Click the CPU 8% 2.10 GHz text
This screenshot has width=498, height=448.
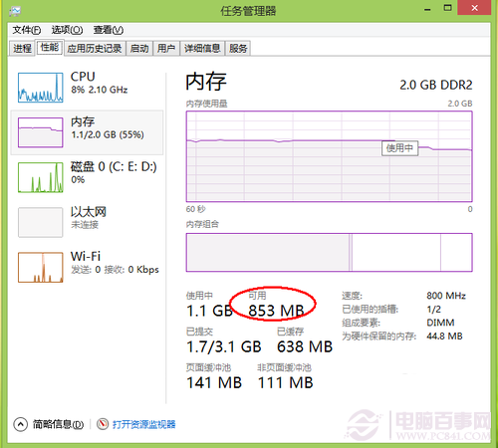coord(100,90)
